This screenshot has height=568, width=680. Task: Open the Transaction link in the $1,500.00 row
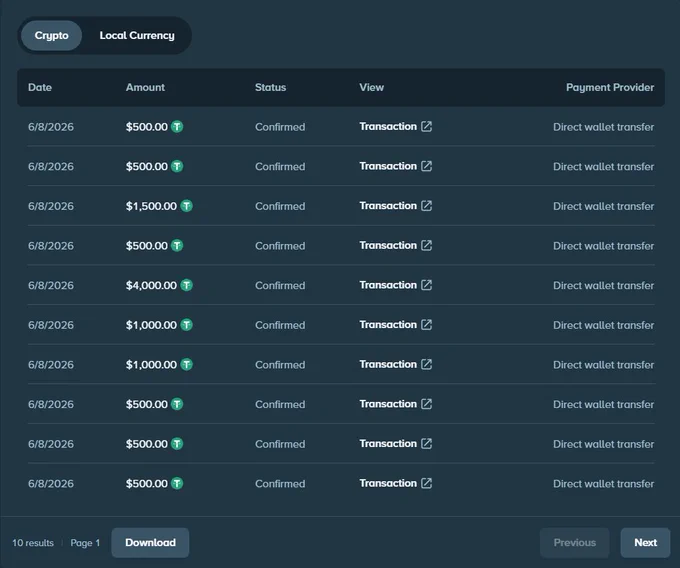click(x=388, y=206)
